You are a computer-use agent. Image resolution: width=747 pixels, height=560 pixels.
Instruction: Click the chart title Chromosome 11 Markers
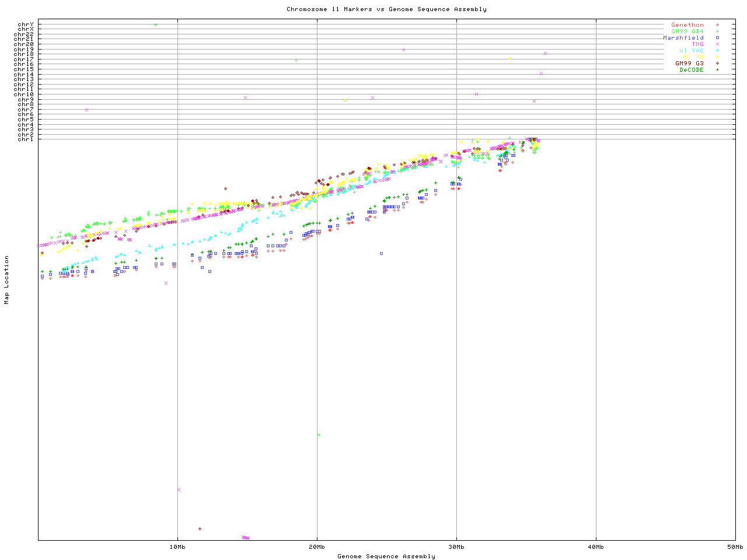tap(386, 9)
